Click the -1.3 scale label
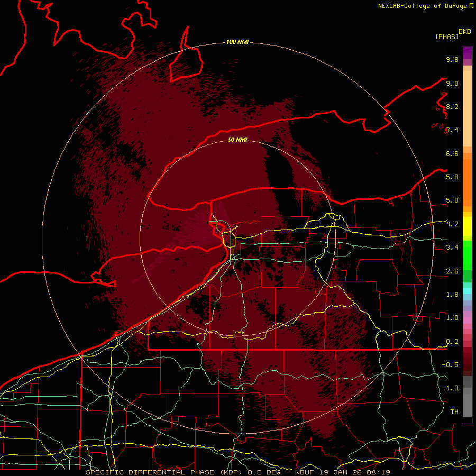 450,388
